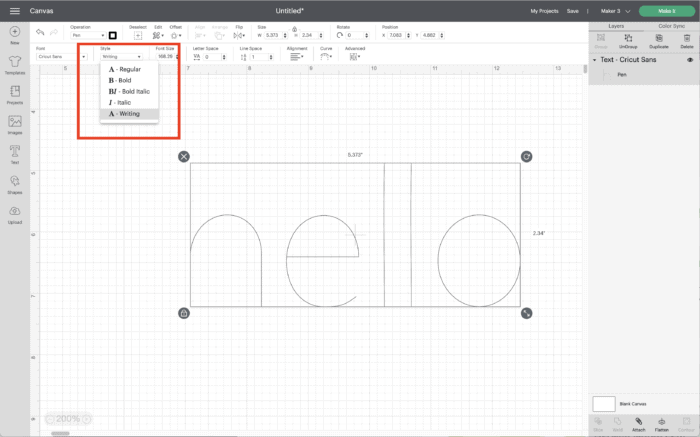700x437 pixels.
Task: Open the Maker 3 machine dropdown
Action: tap(614, 10)
